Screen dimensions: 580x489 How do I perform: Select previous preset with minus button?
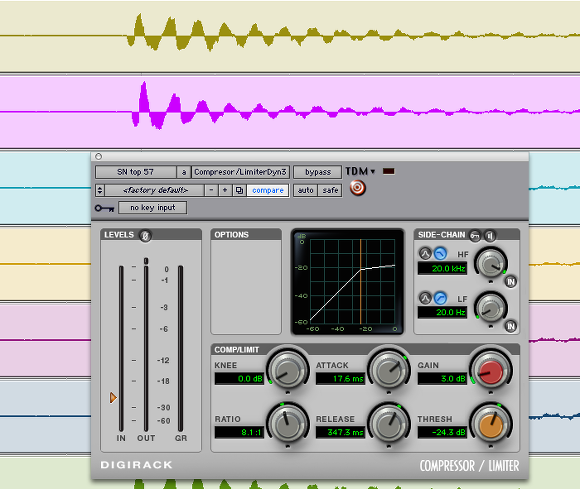tap(211, 190)
